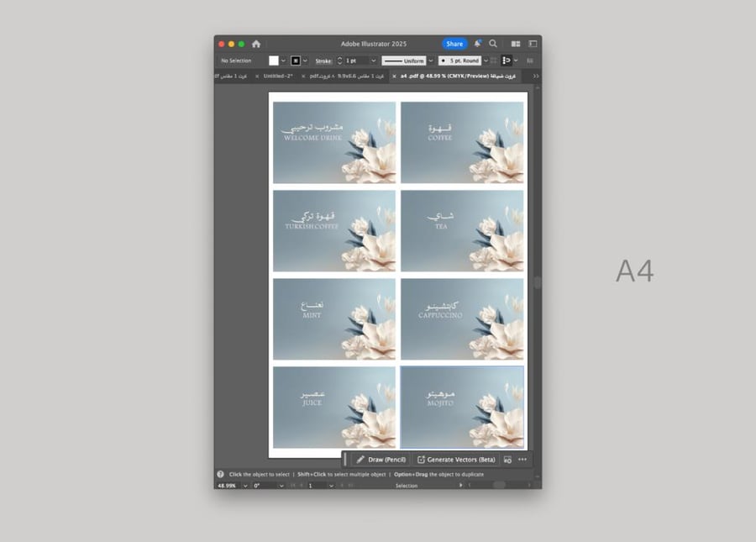The width and height of the screenshot is (756, 542).
Task: Click the Share button
Action: [454, 44]
